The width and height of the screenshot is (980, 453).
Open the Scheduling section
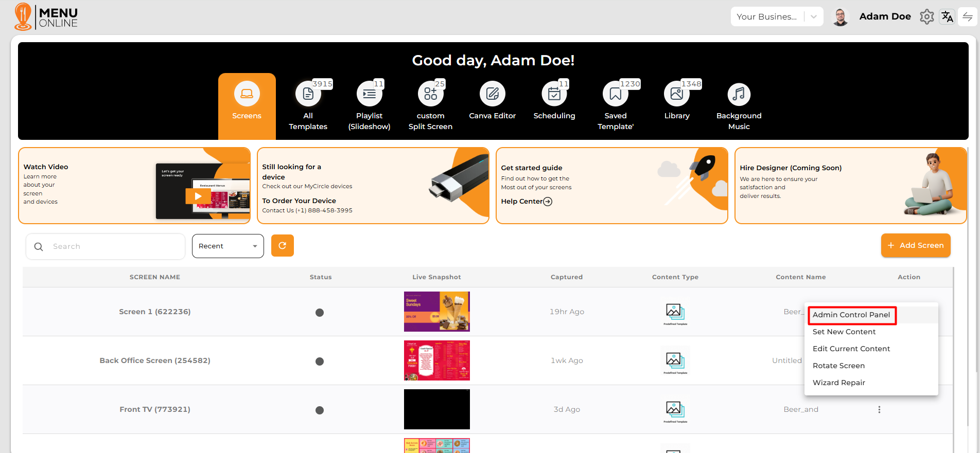554,94
